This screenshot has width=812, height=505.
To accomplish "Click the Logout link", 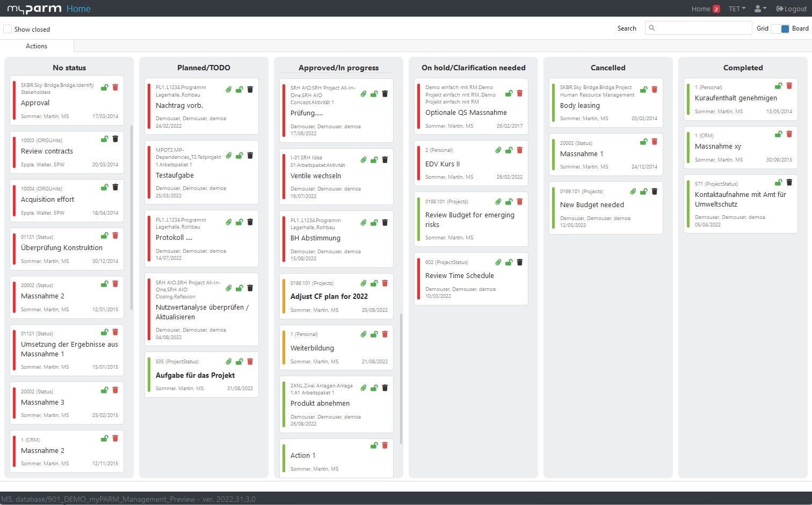I will tap(791, 9).
